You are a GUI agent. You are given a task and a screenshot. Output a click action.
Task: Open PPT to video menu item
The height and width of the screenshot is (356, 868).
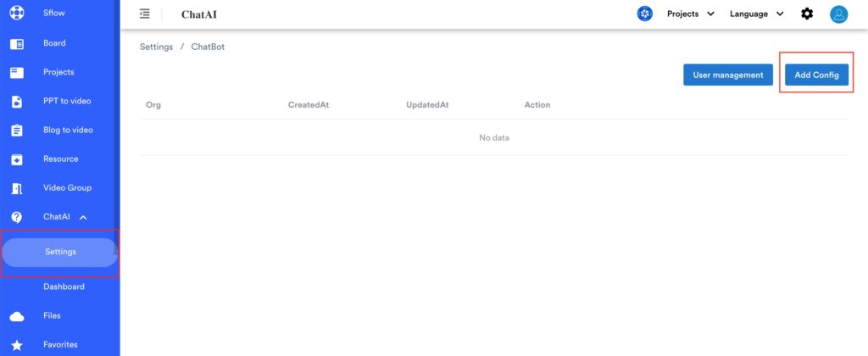67,101
